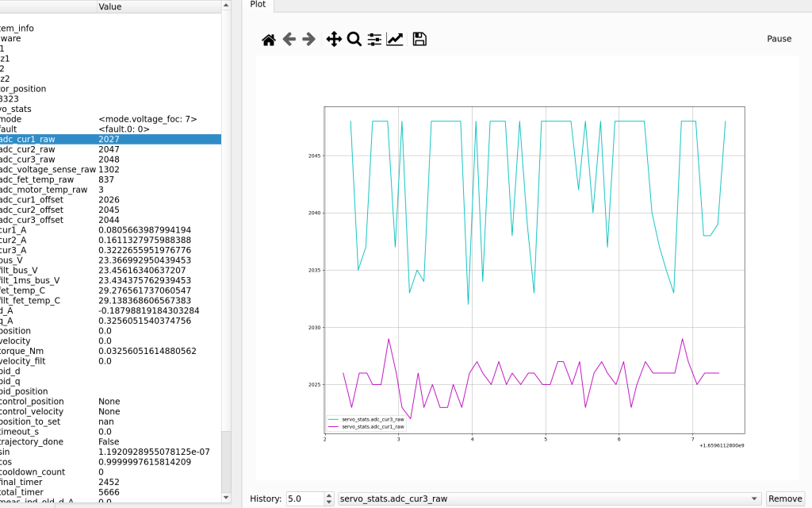This screenshot has width=812, height=508.
Task: Select the Zoom to rectangle tool
Action: 354,40
